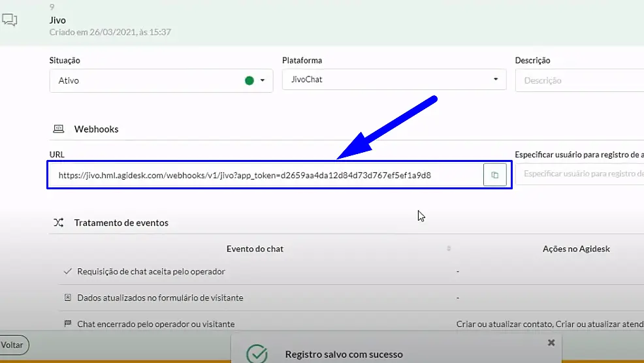Click the webhook URL text field

coord(266,176)
